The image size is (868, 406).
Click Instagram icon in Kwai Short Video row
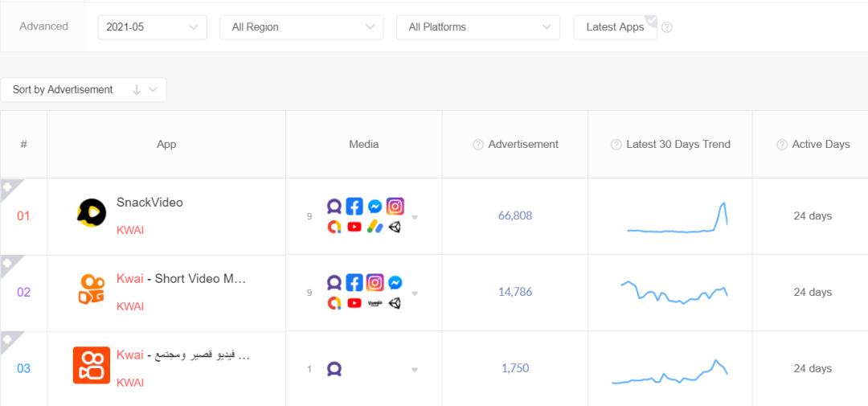pos(375,283)
